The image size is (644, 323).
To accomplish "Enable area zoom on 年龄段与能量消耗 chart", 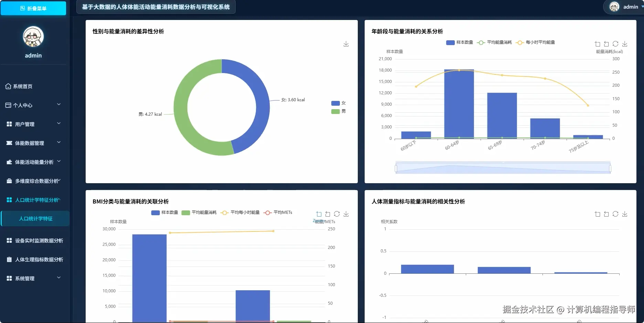I will coord(597,44).
